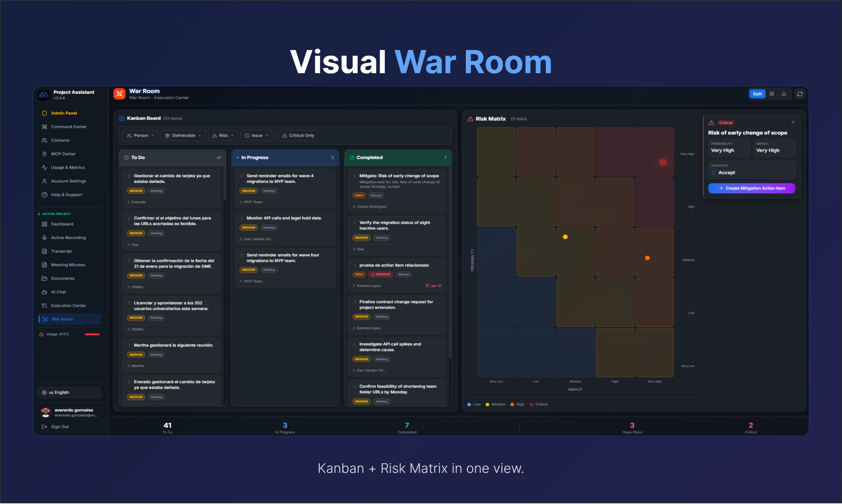The height and width of the screenshot is (504, 842).
Task: Open the Admin Panel menu item
Action: point(64,113)
